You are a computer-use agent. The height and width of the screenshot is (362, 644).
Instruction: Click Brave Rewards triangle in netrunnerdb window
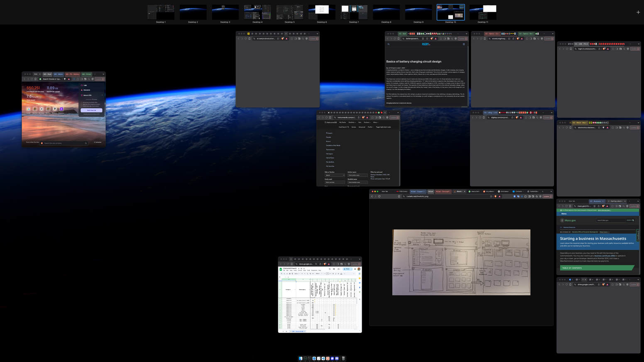click(x=367, y=117)
